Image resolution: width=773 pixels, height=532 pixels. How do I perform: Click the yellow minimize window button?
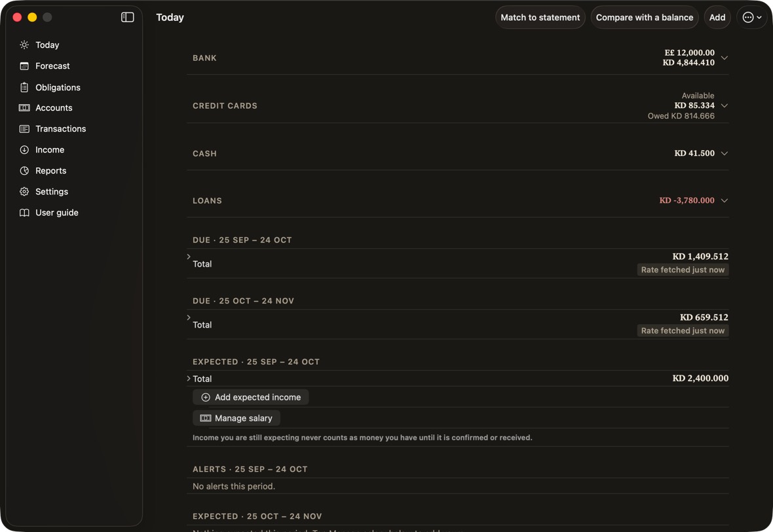(x=32, y=17)
